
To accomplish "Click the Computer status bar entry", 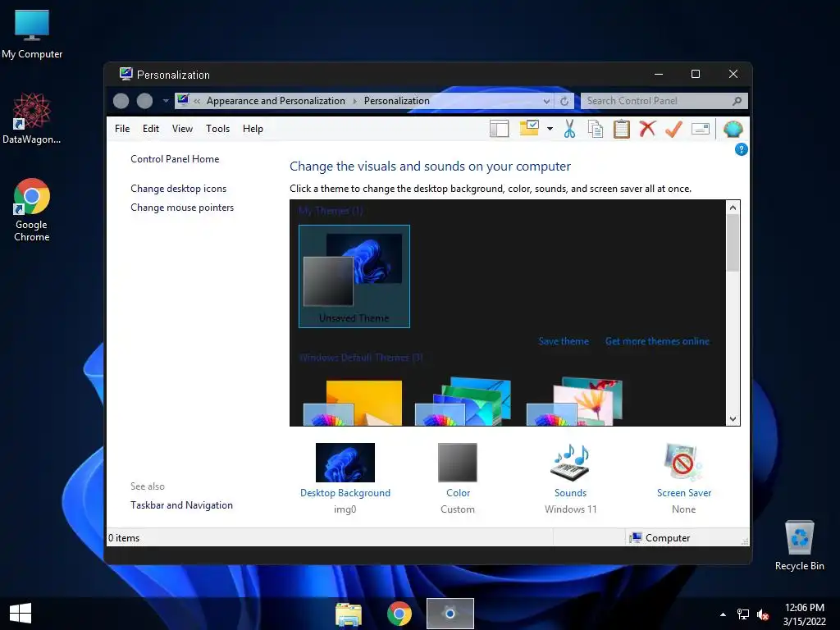I will coord(660,538).
